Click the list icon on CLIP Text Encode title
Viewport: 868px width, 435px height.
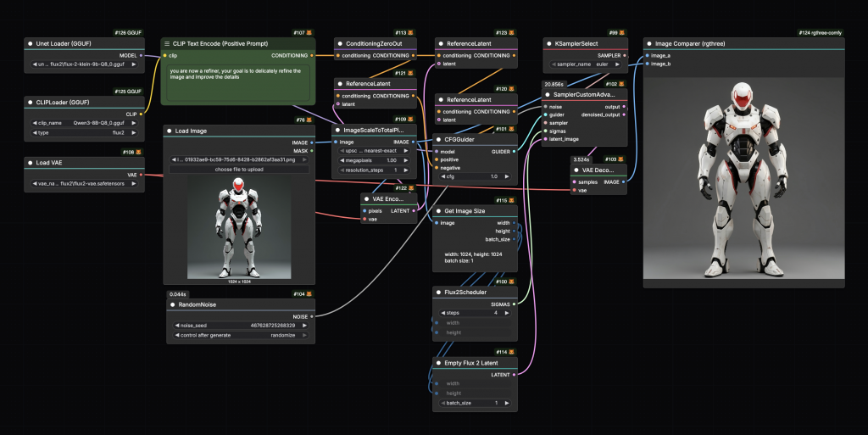click(167, 43)
